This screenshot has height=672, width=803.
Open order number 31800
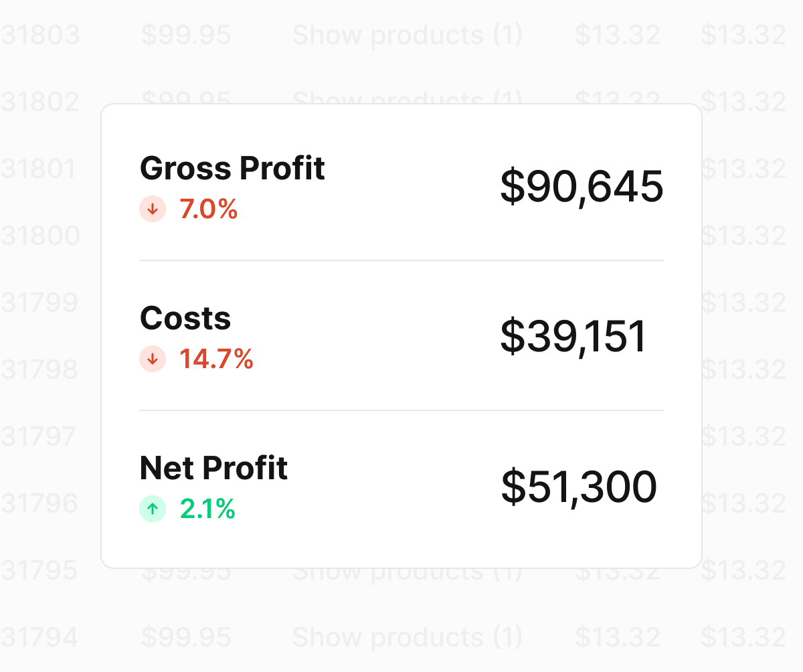tap(40, 236)
